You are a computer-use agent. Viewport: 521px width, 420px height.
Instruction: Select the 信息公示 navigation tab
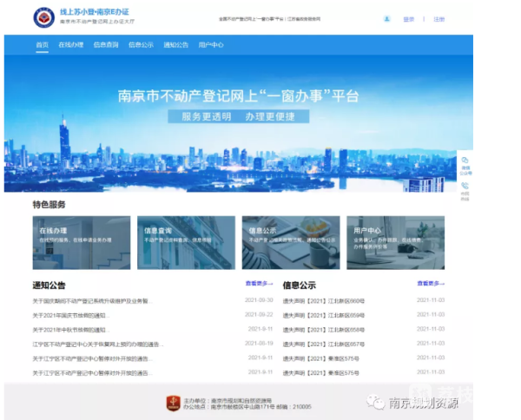point(140,43)
